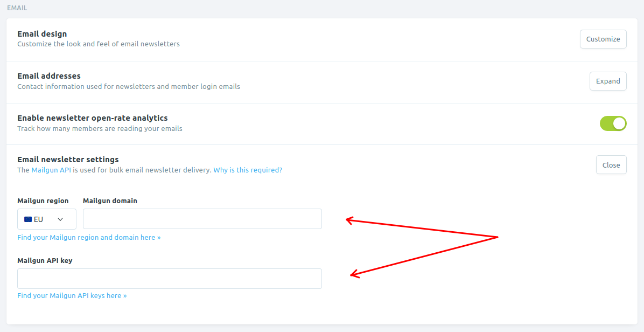
Task: Focus the Mailgun API key input field
Action: click(x=170, y=279)
